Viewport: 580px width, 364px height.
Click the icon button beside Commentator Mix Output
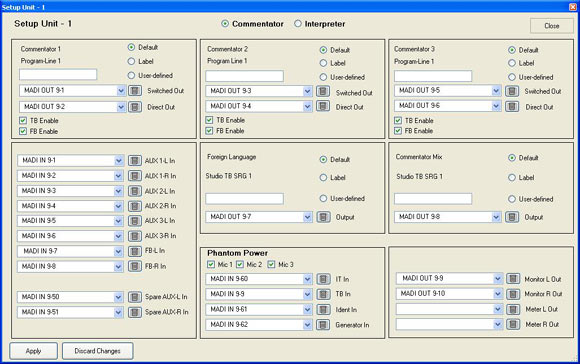coord(512,217)
